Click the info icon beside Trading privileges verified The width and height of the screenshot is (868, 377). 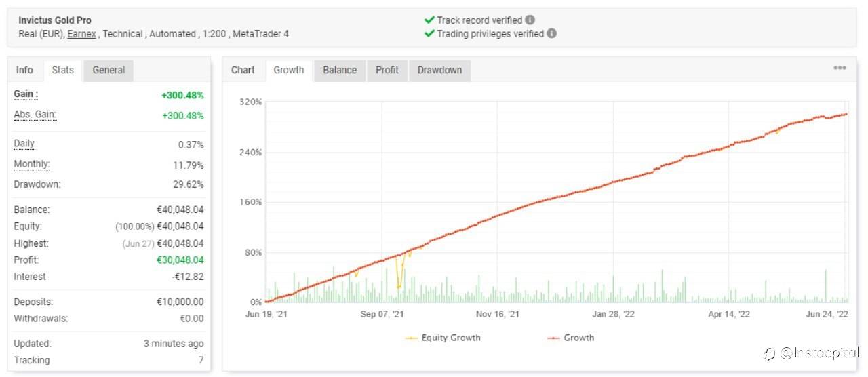coord(552,33)
